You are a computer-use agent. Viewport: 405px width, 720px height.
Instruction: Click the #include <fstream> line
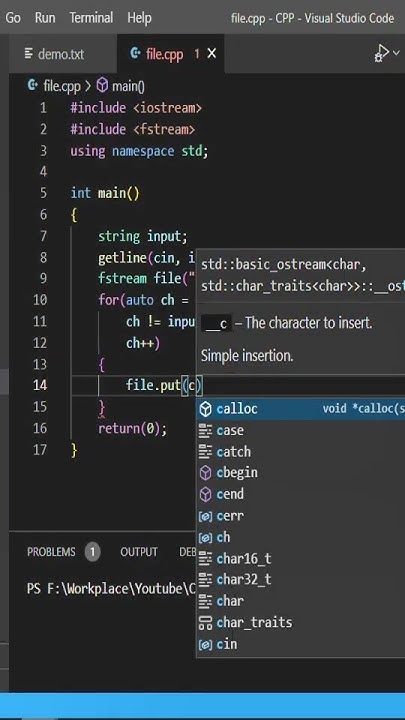click(x=133, y=129)
